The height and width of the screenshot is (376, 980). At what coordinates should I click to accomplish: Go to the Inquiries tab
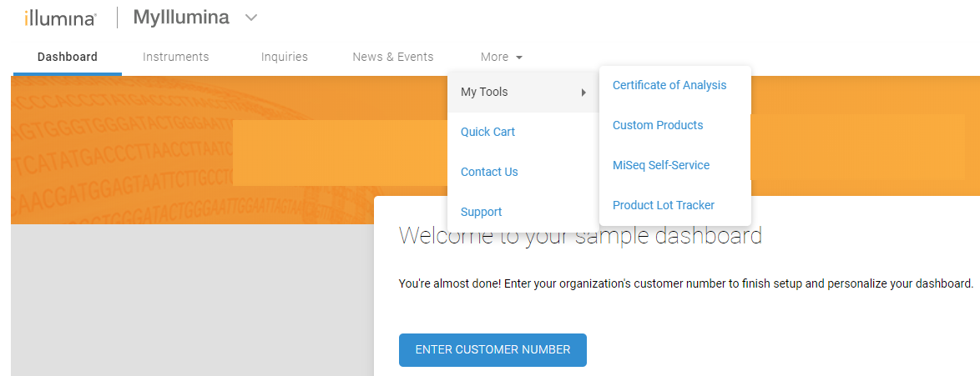click(285, 57)
